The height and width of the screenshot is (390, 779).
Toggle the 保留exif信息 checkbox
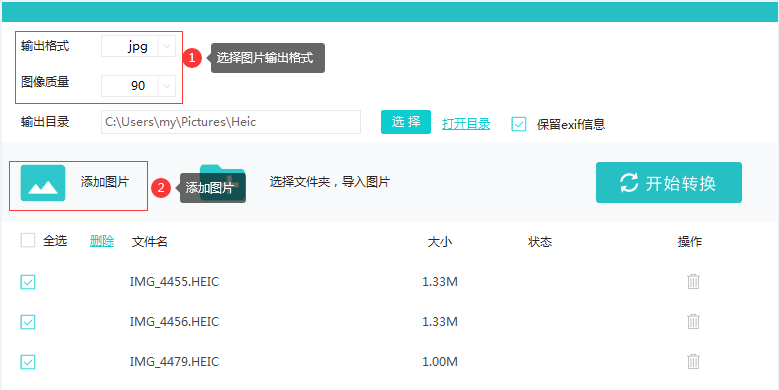[x=519, y=124]
